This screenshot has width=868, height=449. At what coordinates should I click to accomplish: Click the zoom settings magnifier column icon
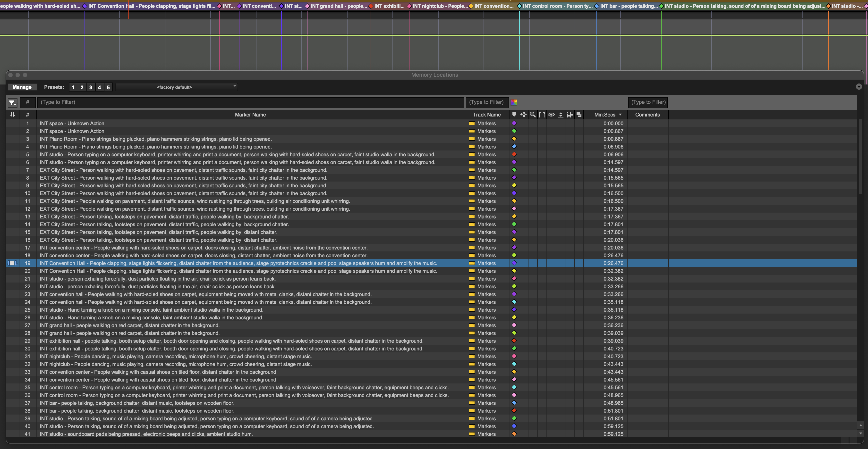pyautogui.click(x=533, y=115)
